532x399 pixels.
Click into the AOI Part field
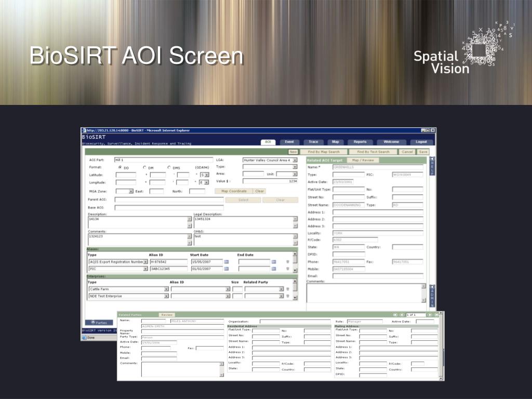coord(164,160)
